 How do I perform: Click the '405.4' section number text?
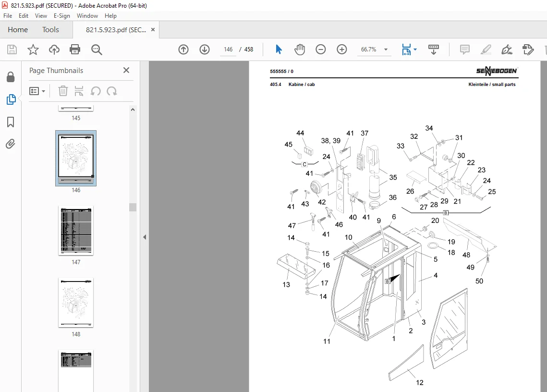click(x=275, y=85)
